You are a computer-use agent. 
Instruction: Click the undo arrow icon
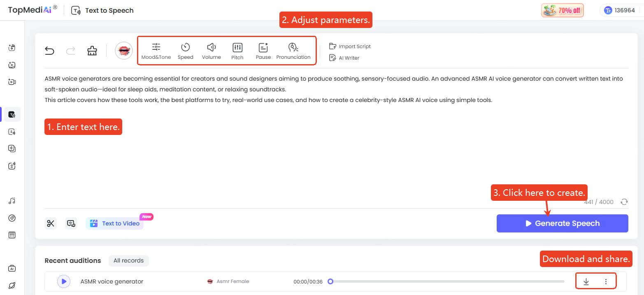(x=49, y=51)
